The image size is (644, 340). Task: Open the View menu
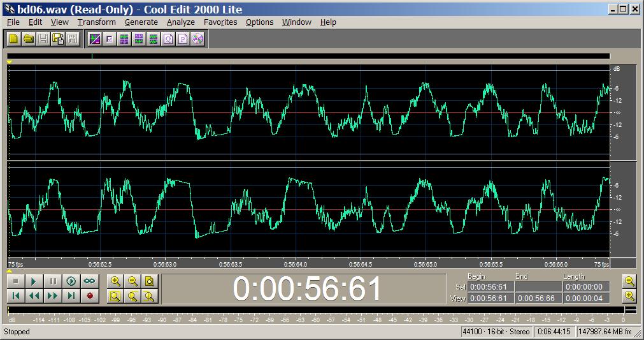click(x=59, y=22)
